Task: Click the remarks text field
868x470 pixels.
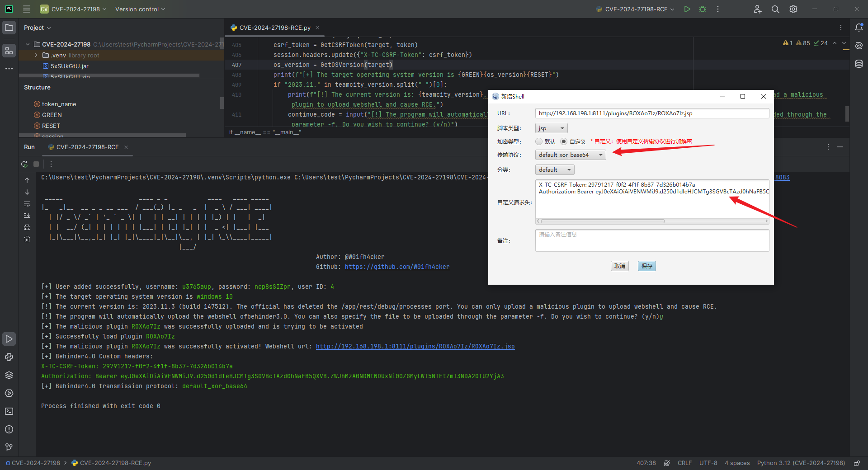Action: (652, 240)
